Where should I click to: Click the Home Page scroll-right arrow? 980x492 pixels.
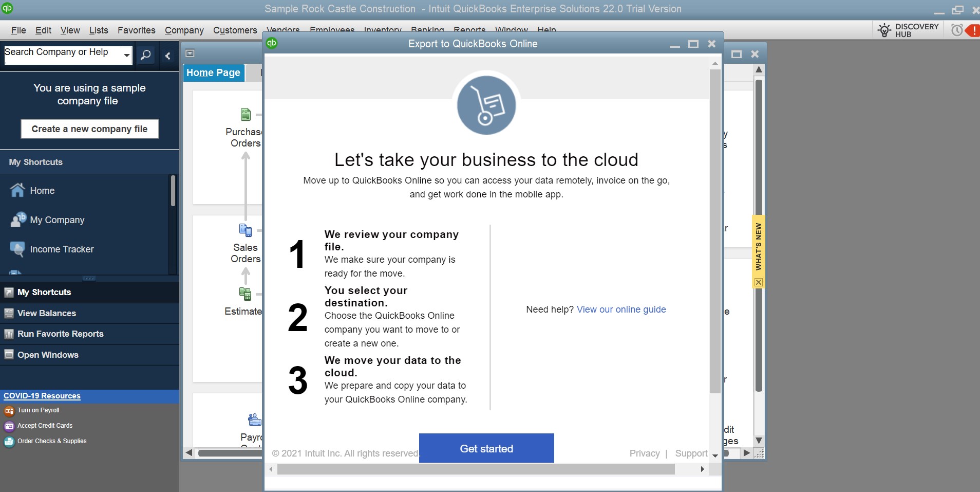tap(746, 453)
